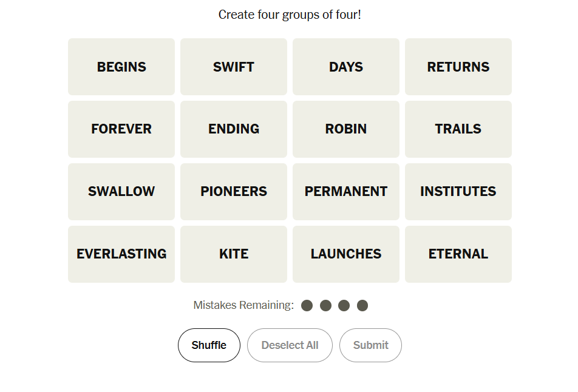Choose the LAUNCHES word tile
Screen dimensions: 578x392
click(346, 254)
